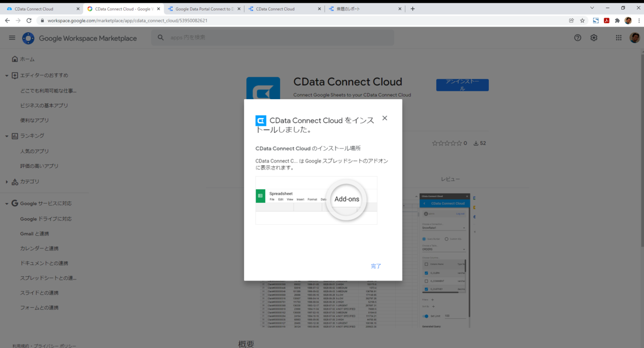This screenshot has height=348, width=644.
Task: Collapse the ランキング section
Action: point(7,136)
